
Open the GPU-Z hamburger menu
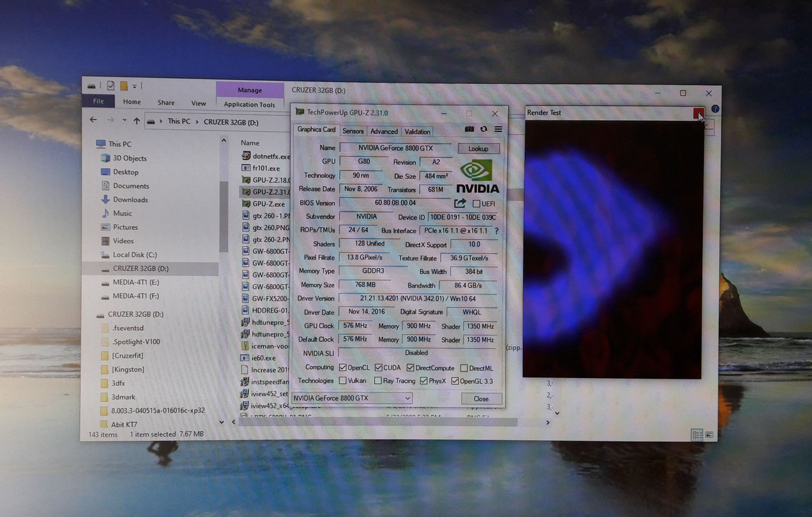tap(498, 129)
